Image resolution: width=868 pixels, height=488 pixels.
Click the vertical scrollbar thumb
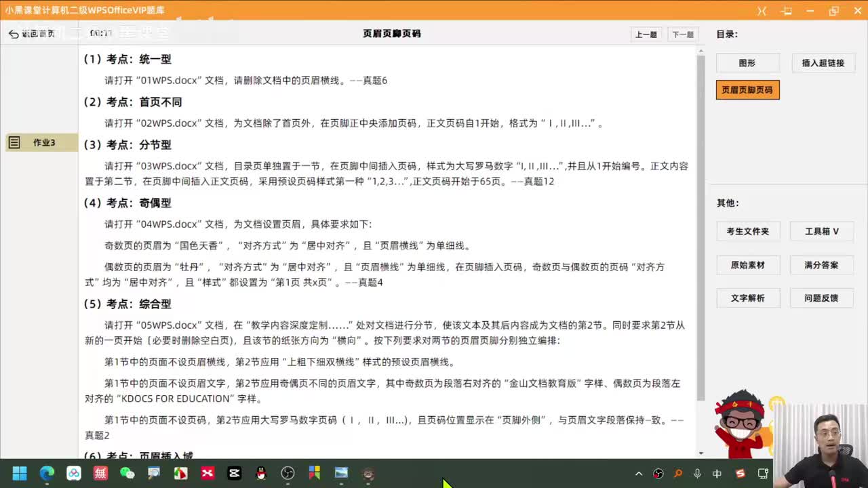pos(701,227)
